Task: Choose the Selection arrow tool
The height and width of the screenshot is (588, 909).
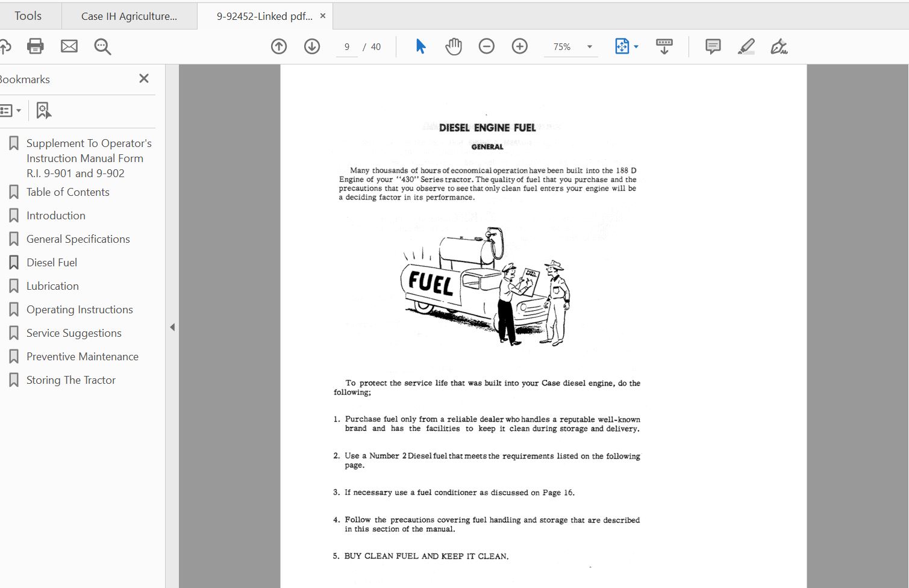Action: pos(420,46)
